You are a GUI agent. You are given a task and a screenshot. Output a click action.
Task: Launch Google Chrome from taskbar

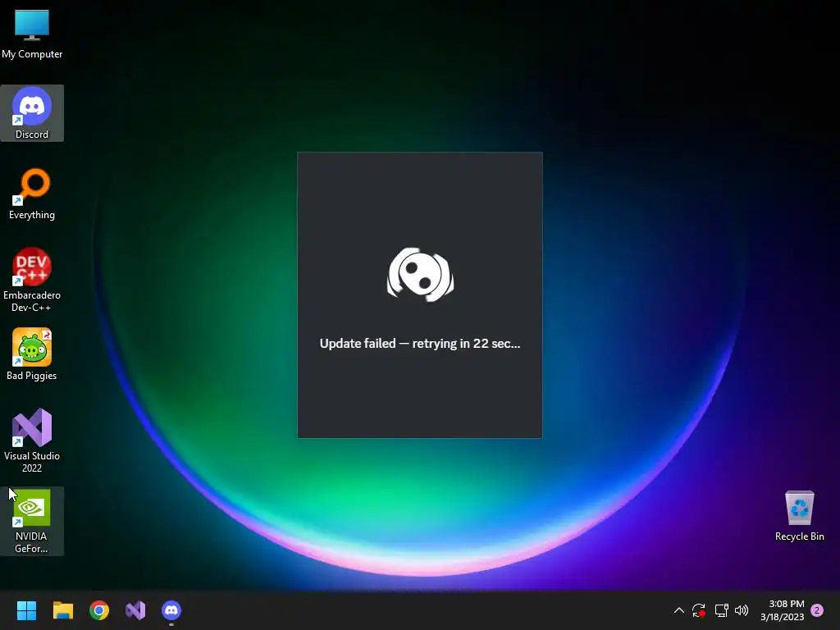point(99,610)
